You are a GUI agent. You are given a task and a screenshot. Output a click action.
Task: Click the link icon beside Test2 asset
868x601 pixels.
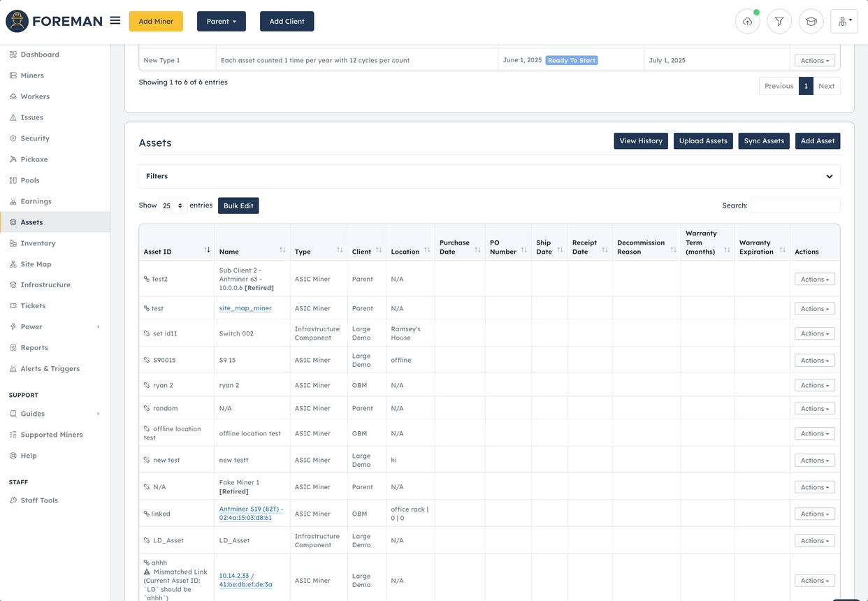click(x=147, y=279)
